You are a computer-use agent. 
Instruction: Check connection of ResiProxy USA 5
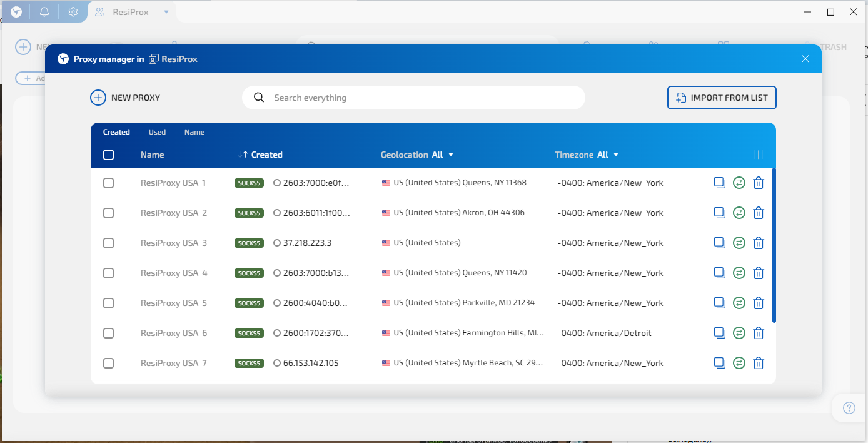click(x=739, y=303)
